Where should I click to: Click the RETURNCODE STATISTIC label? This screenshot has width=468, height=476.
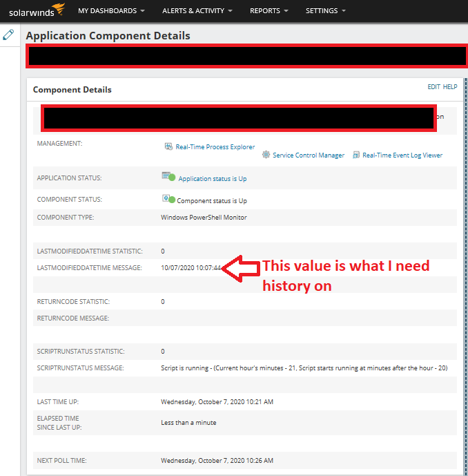[x=73, y=302]
